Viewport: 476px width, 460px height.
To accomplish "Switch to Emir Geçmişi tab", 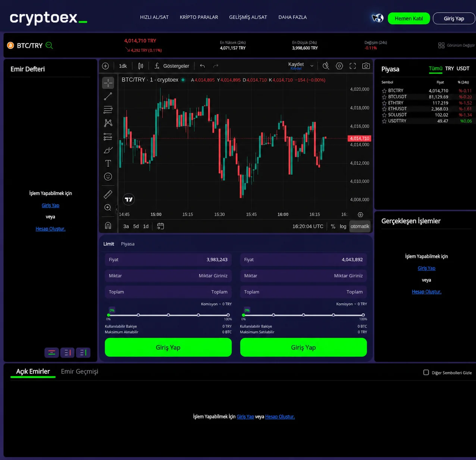I will (x=79, y=372).
